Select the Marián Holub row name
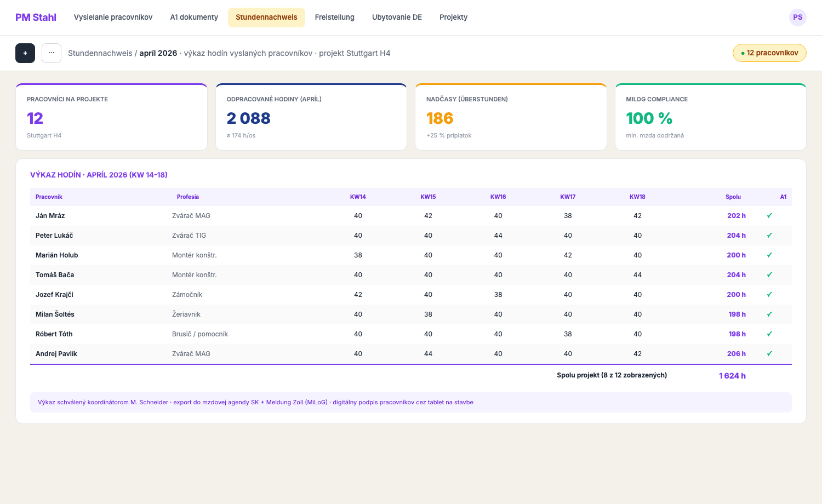This screenshot has width=822, height=504. pos(57,255)
